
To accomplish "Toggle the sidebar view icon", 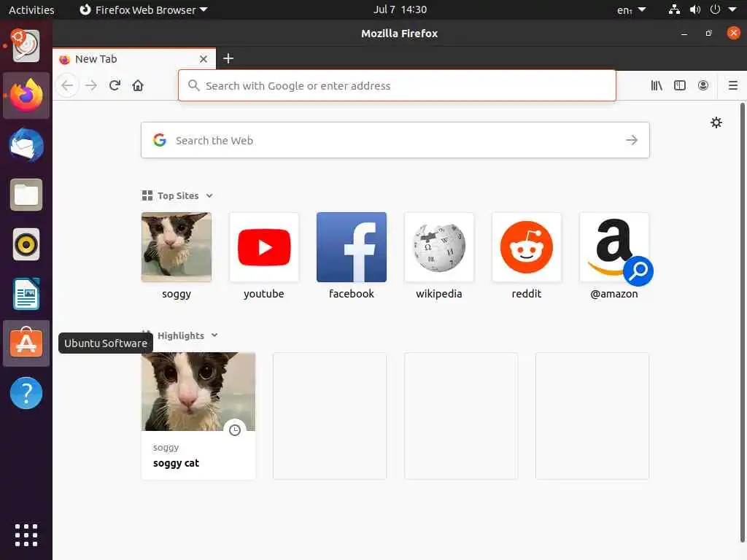I will tap(680, 86).
